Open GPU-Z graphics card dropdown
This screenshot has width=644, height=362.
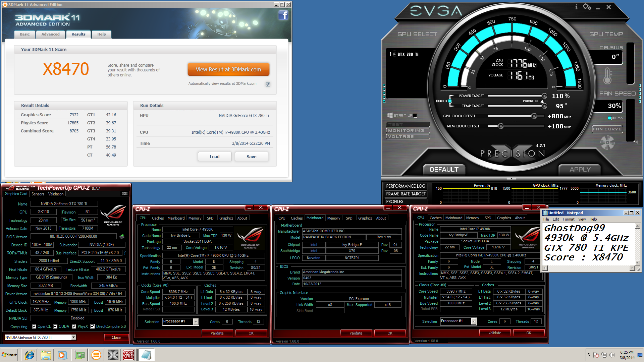(x=73, y=338)
